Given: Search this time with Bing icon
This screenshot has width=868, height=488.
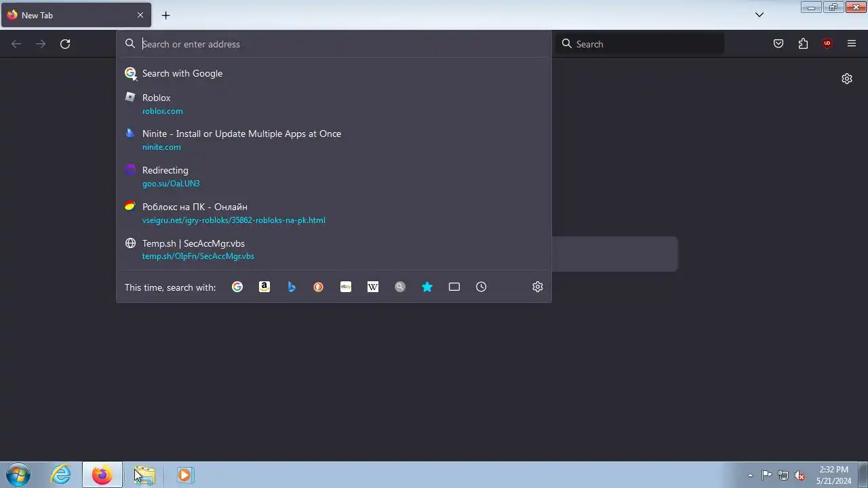Looking at the screenshot, I should 292,287.
